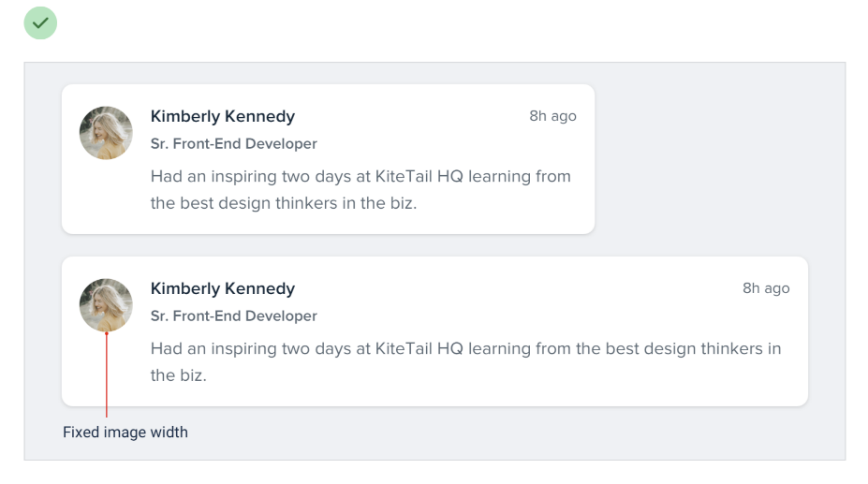Click the green checkmark icon
The image size is (868, 484).
pos(40,22)
